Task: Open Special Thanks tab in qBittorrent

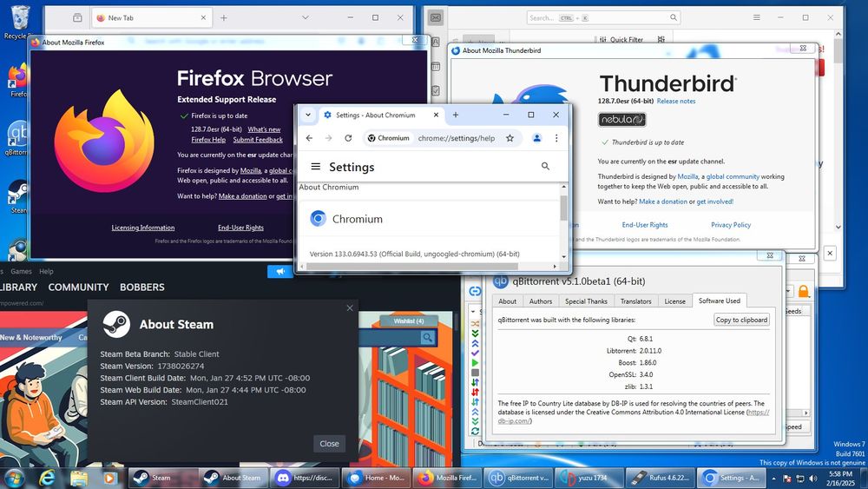Action: (586, 301)
